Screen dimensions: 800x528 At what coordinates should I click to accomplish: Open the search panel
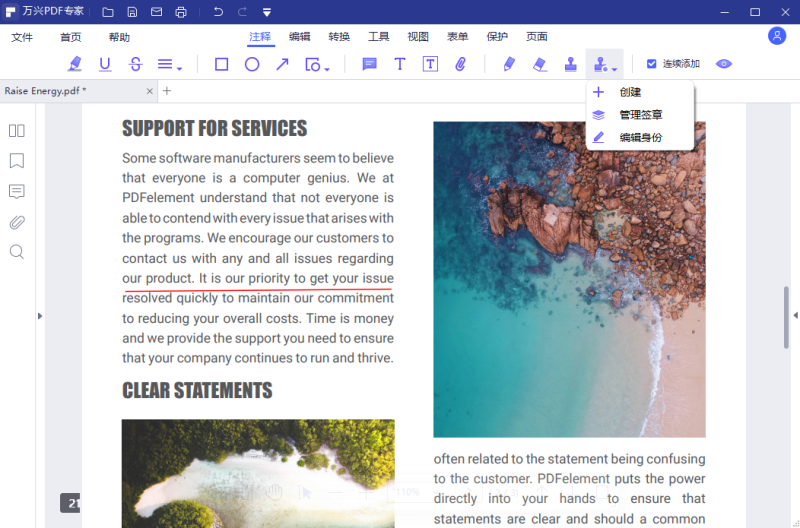coord(17,252)
